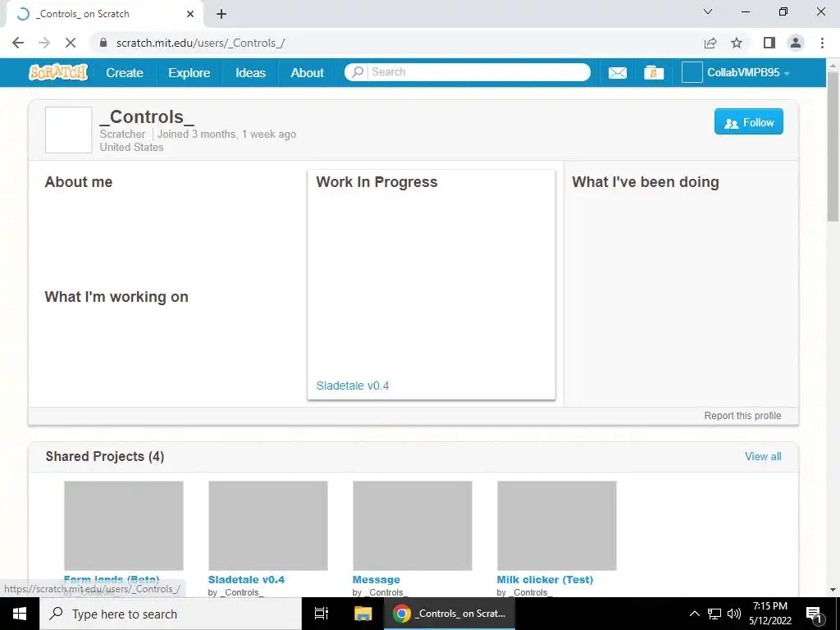Open the Explore menu item
The height and width of the screenshot is (630, 840).
[189, 72]
